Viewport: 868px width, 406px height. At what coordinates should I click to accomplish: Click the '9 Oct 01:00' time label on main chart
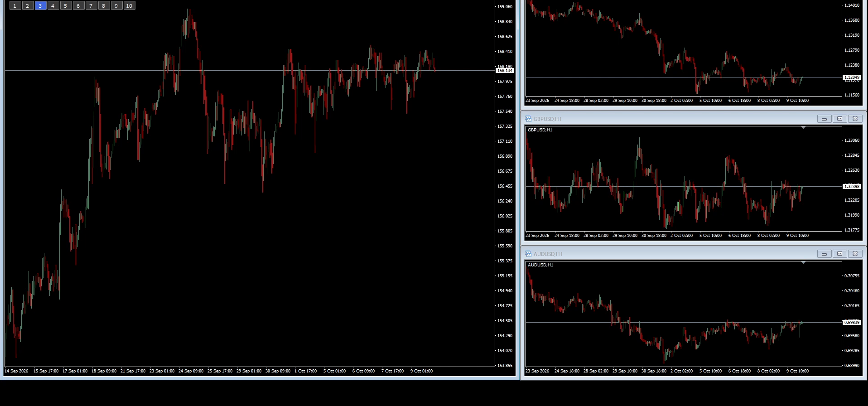(x=421, y=371)
